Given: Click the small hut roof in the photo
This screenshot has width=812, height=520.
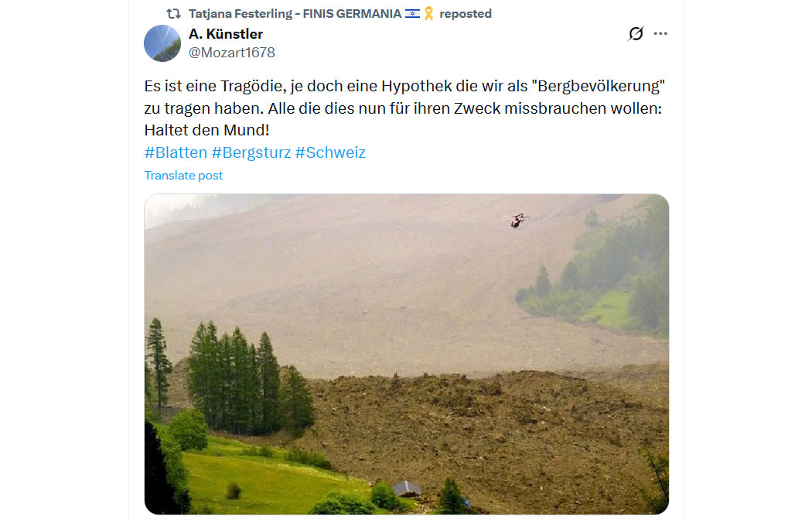Looking at the screenshot, I should click(407, 488).
